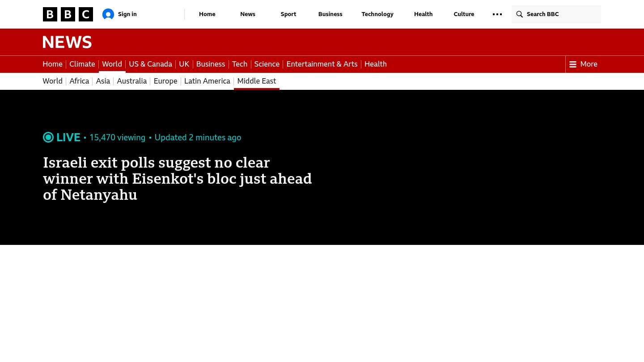This screenshot has width=644, height=362.
Task: Open Africa regional news
Action: pyautogui.click(x=79, y=81)
